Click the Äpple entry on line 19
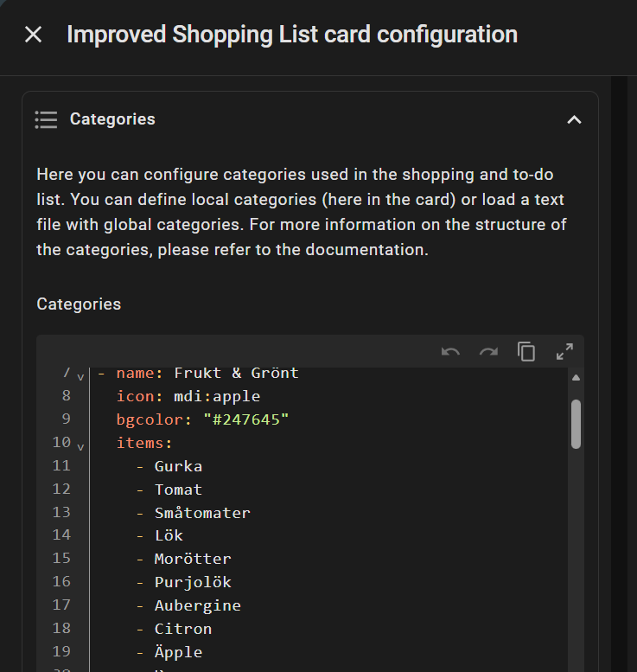The height and width of the screenshot is (672, 637). pyautogui.click(x=178, y=652)
